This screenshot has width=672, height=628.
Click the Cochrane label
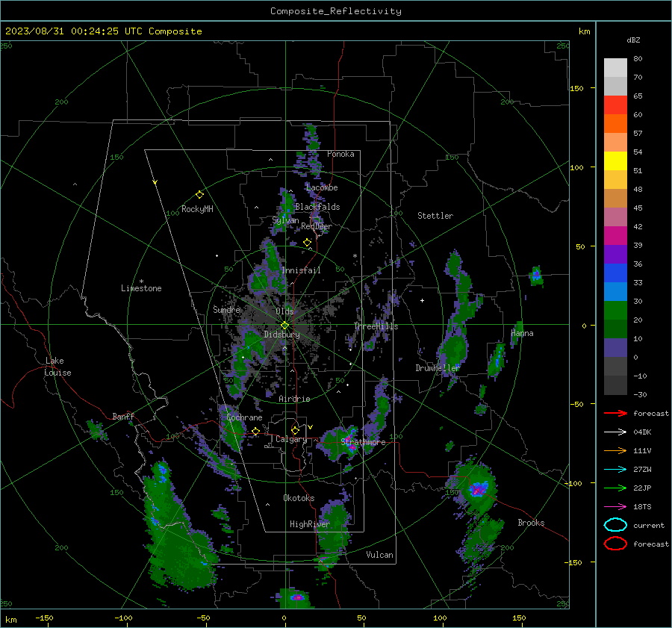click(x=244, y=417)
